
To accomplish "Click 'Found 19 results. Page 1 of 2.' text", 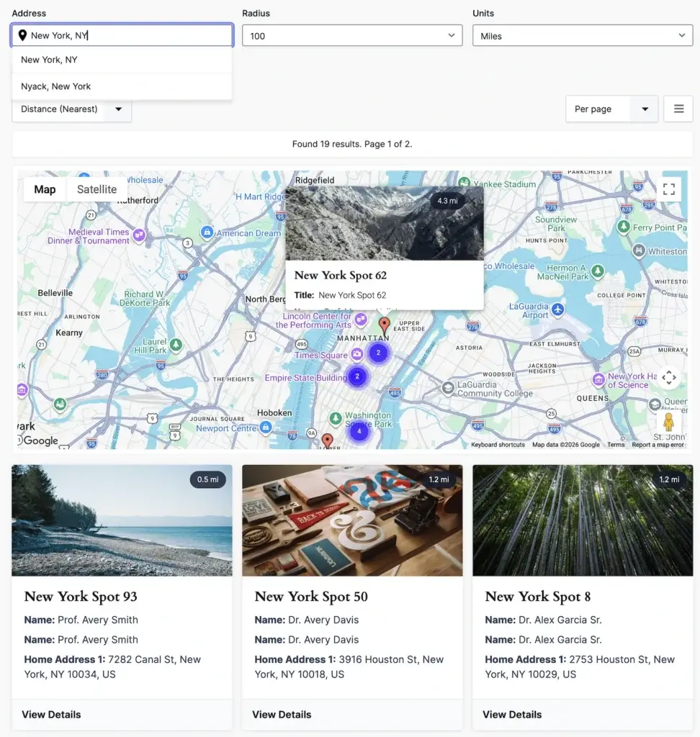I will (x=352, y=144).
